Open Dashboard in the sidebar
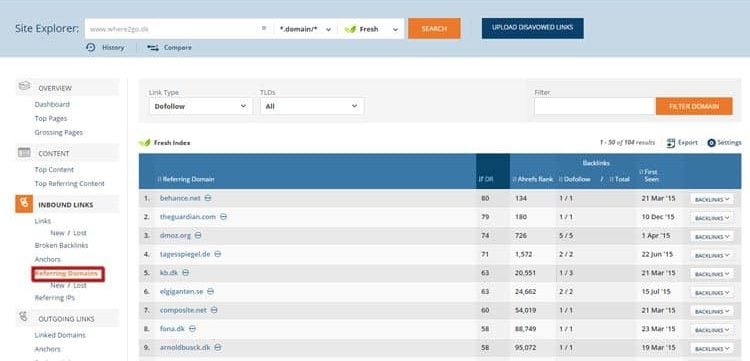Screen dimensions: 750x361 tap(52, 104)
